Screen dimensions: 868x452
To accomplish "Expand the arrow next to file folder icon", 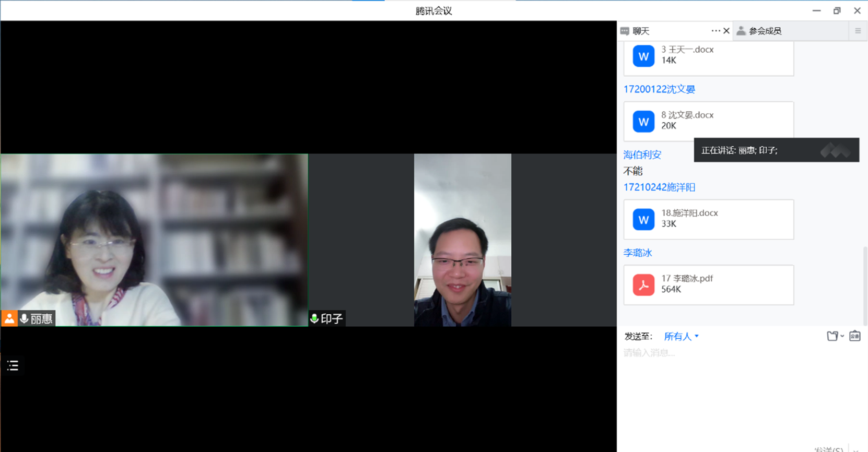I will point(842,336).
